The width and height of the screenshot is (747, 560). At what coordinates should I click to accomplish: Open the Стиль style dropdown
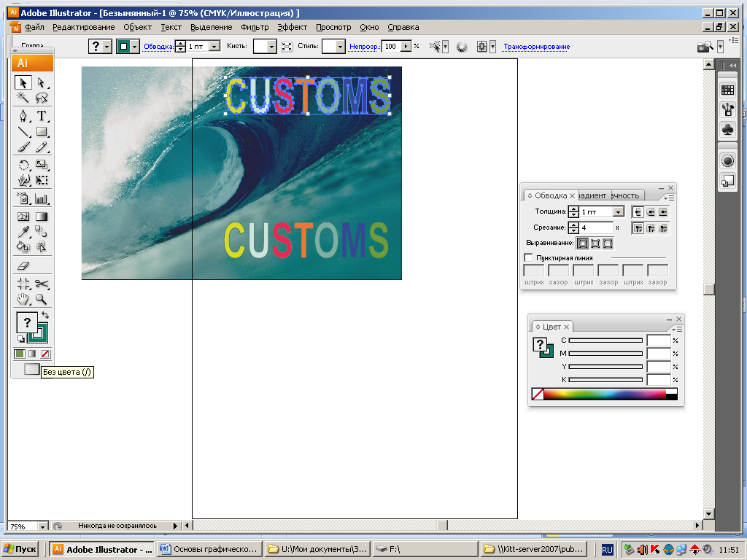(x=340, y=46)
